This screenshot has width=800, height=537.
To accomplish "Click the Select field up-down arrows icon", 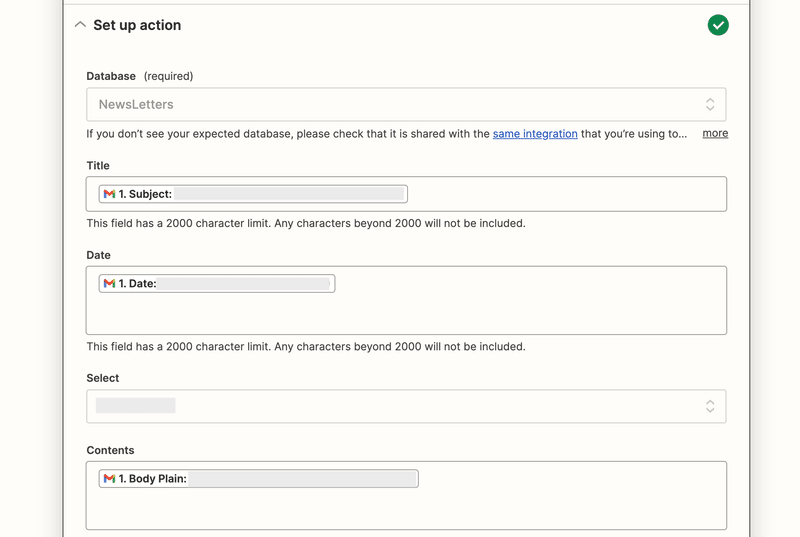I will coord(710,406).
